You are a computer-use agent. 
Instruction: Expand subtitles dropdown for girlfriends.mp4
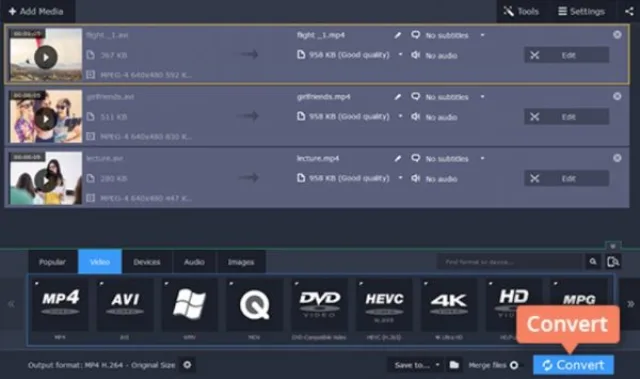pyautogui.click(x=482, y=97)
